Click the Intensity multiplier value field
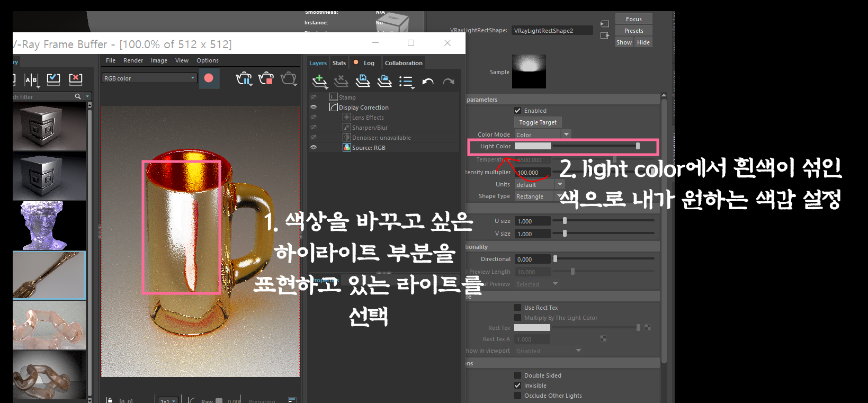This screenshot has width=868, height=403. 532,173
